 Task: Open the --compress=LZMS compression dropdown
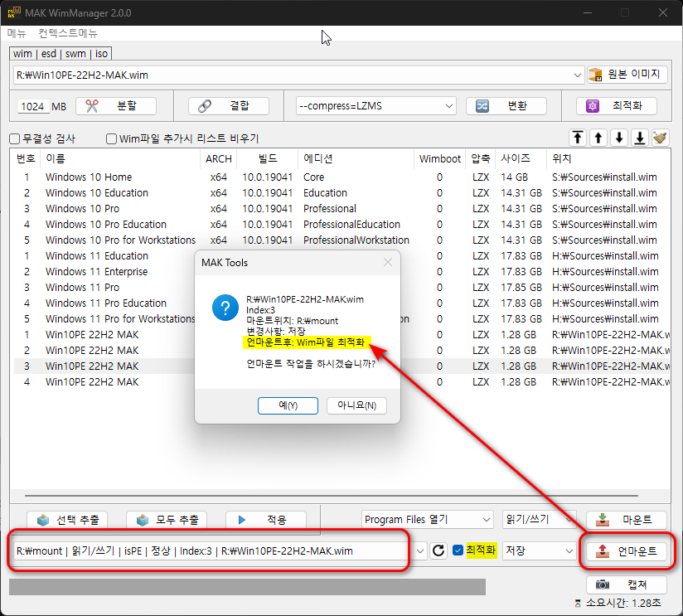coord(449,106)
